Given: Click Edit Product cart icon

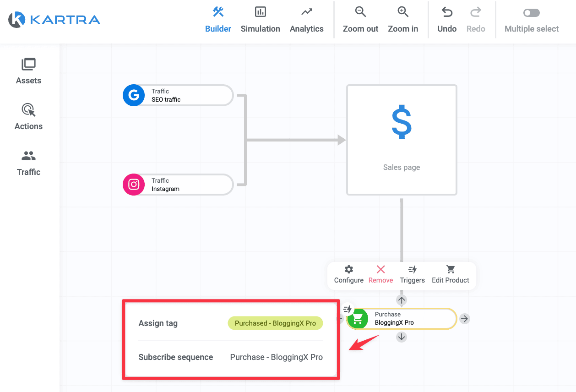Looking at the screenshot, I should click(451, 269).
